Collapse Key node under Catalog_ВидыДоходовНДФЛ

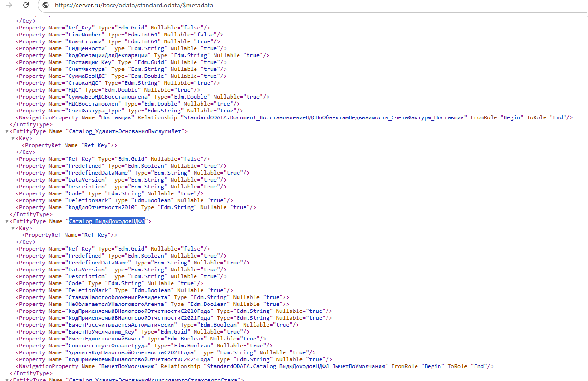click(x=13, y=229)
